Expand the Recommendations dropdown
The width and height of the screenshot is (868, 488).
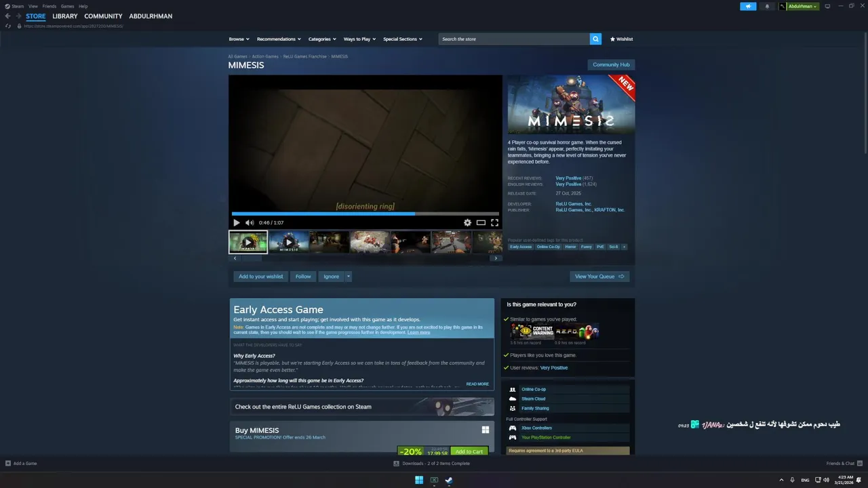coord(279,39)
